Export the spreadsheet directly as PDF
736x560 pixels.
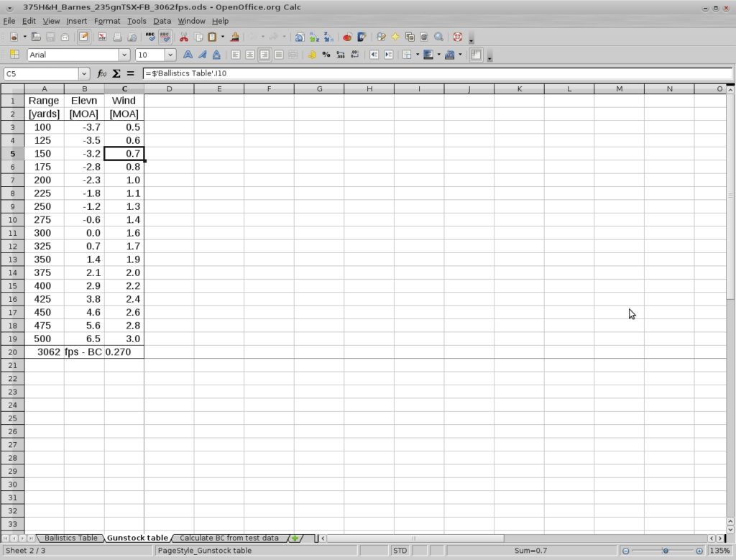coord(103,37)
